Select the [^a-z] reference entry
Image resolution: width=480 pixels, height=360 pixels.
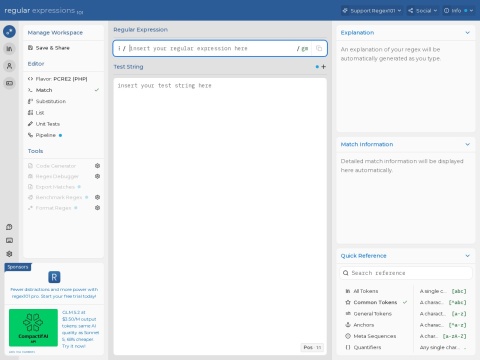[x=443, y=325]
